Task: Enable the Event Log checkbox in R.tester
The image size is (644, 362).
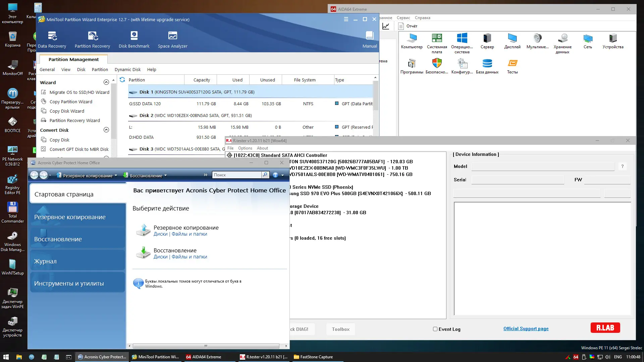Action: (435, 329)
